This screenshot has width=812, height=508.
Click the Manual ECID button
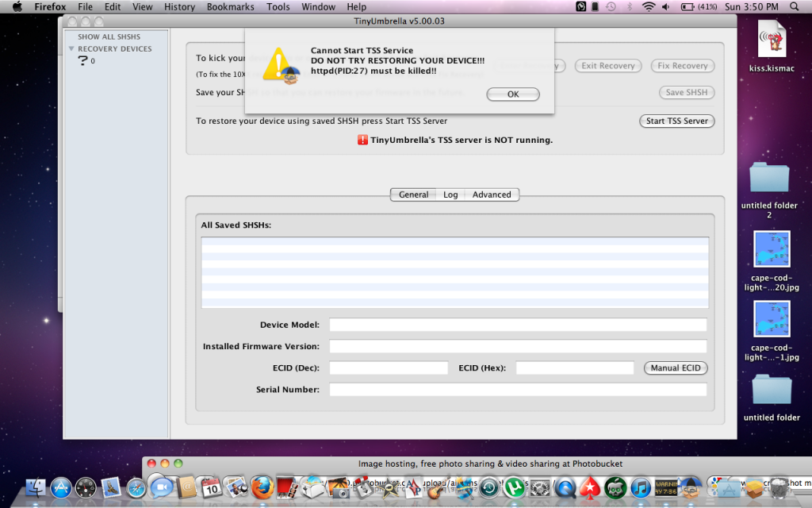676,368
